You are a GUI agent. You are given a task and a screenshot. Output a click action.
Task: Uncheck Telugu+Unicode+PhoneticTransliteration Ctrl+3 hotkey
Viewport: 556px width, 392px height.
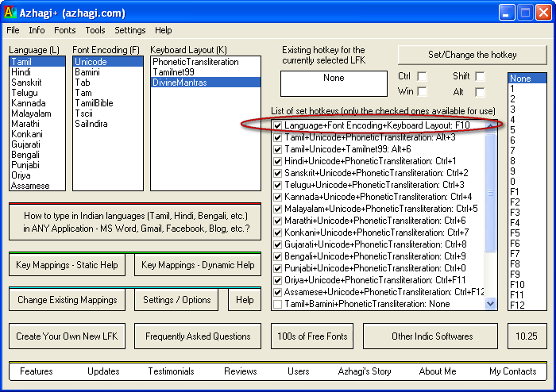278,185
